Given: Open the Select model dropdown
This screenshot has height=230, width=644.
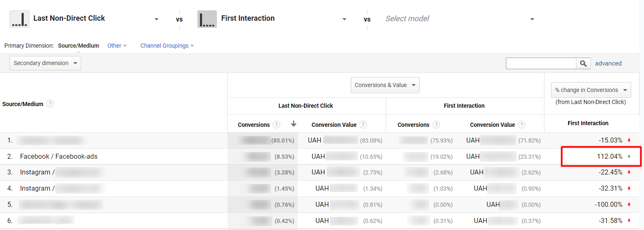Looking at the screenshot, I should coord(532,19).
